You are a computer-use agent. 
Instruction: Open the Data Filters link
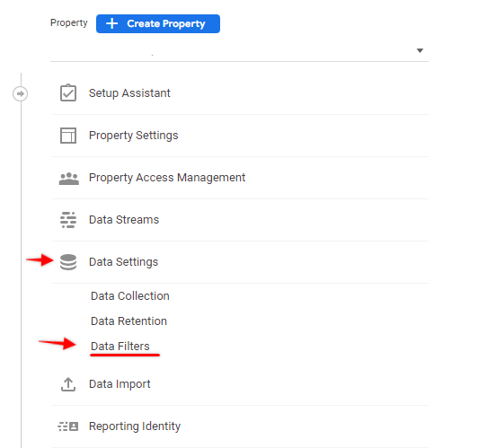point(120,347)
